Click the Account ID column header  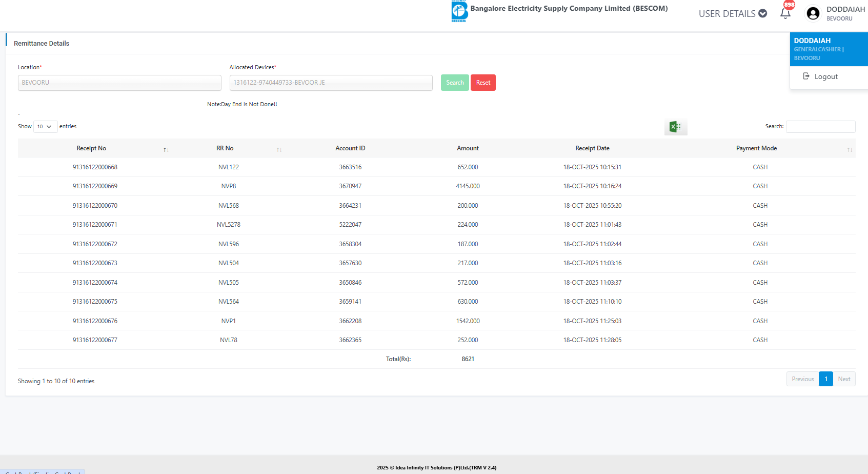click(x=350, y=148)
